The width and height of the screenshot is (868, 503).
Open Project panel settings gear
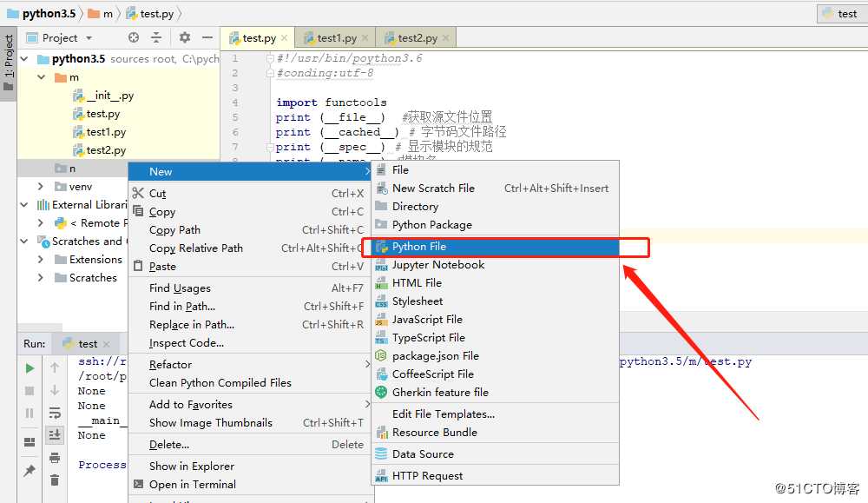pos(184,37)
